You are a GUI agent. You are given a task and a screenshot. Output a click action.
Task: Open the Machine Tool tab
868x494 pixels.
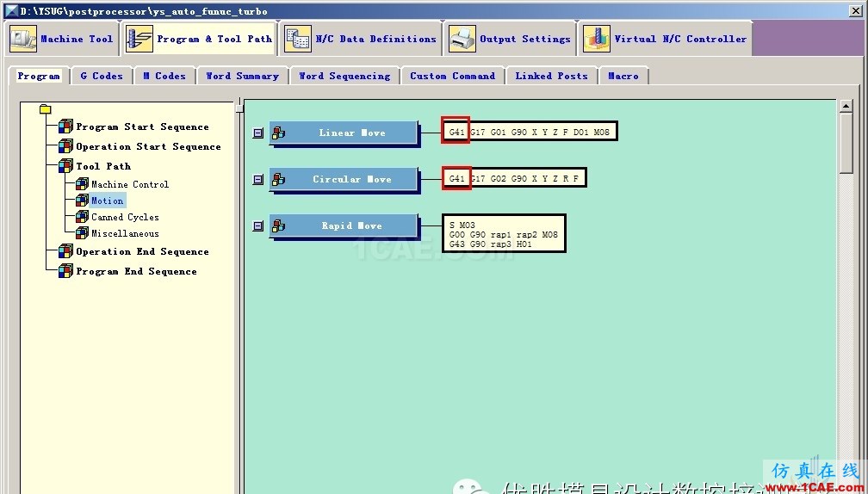click(62, 39)
